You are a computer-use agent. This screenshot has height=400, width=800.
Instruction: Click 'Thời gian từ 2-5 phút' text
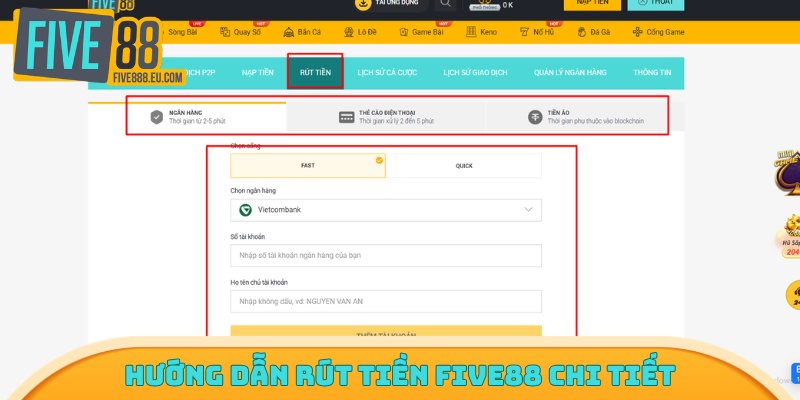[x=197, y=121]
